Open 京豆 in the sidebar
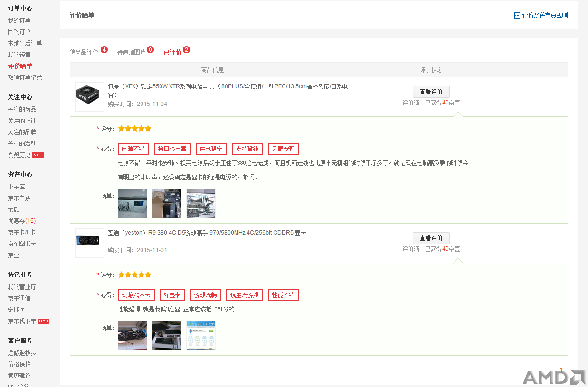The width and height of the screenshot is (588, 387). [13, 255]
